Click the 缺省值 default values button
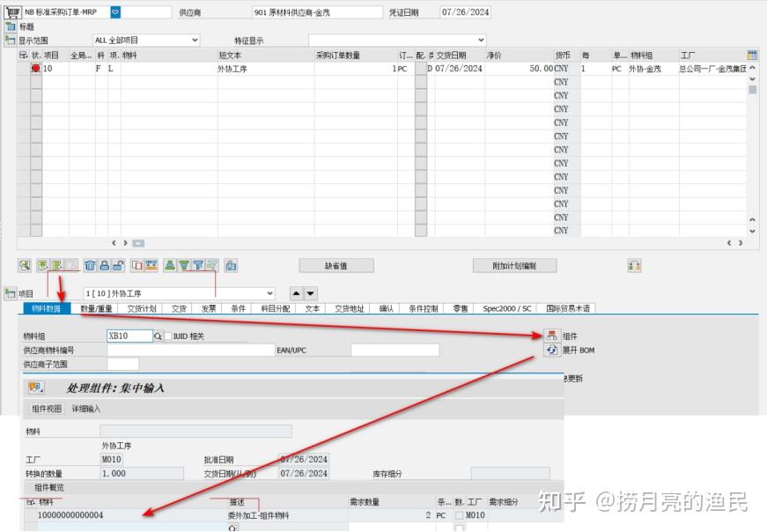 [x=336, y=266]
